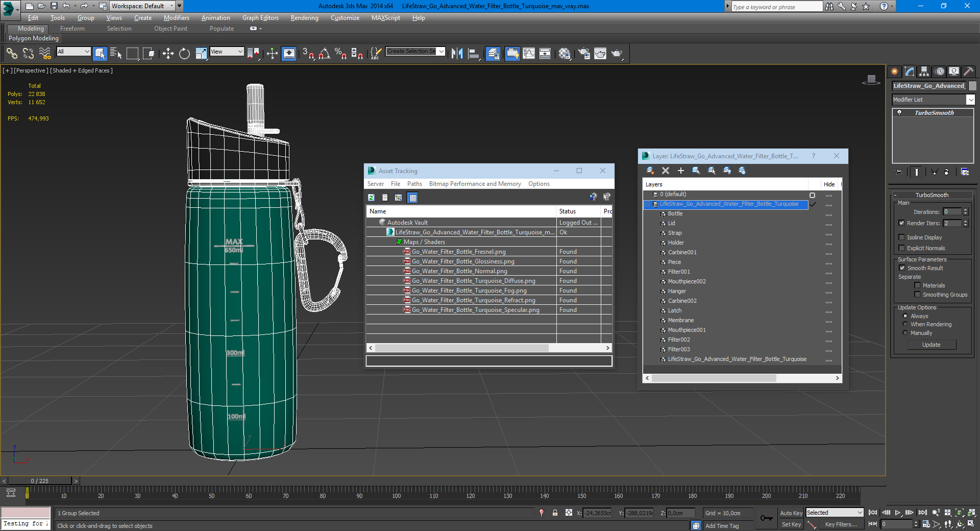Delete layer with the X icon
Screen dimensions: 980x531
coord(666,171)
